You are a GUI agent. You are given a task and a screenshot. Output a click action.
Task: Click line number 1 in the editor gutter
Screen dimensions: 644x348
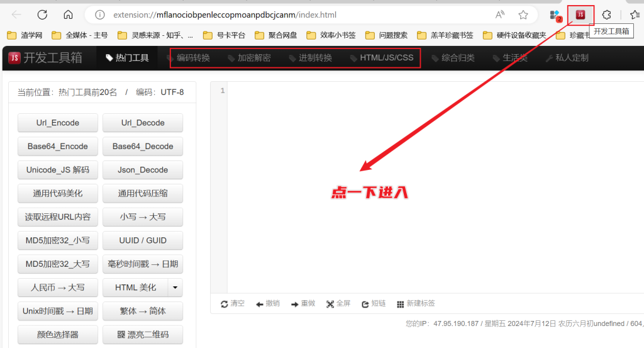(222, 91)
